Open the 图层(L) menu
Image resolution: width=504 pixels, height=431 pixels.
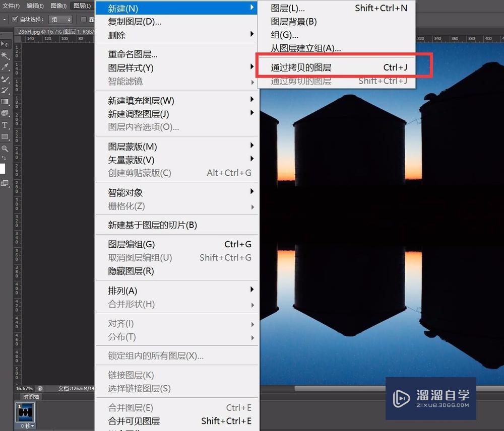(x=82, y=6)
